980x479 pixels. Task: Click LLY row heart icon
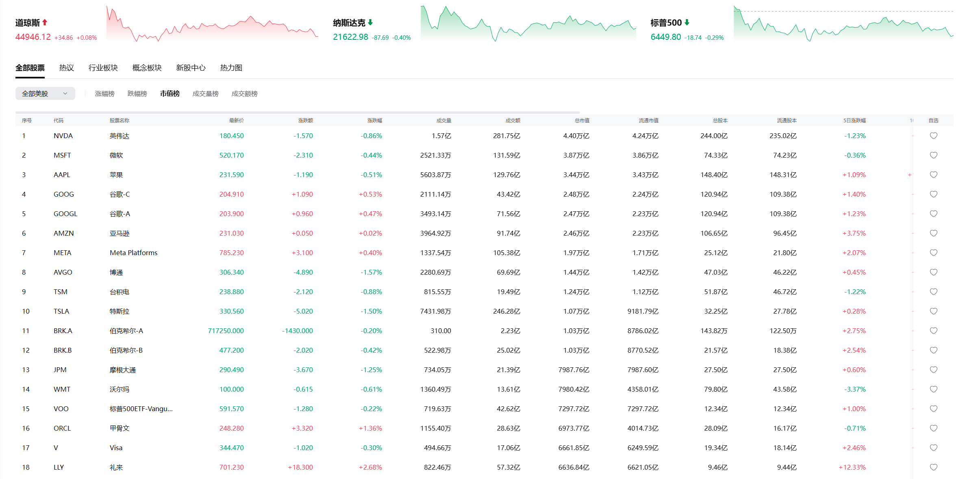[933, 467]
